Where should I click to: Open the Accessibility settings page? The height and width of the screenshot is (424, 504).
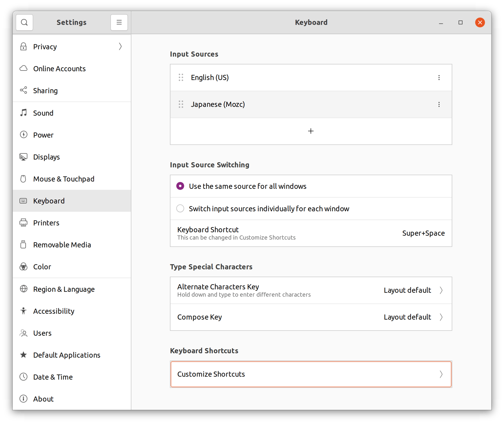pyautogui.click(x=54, y=311)
